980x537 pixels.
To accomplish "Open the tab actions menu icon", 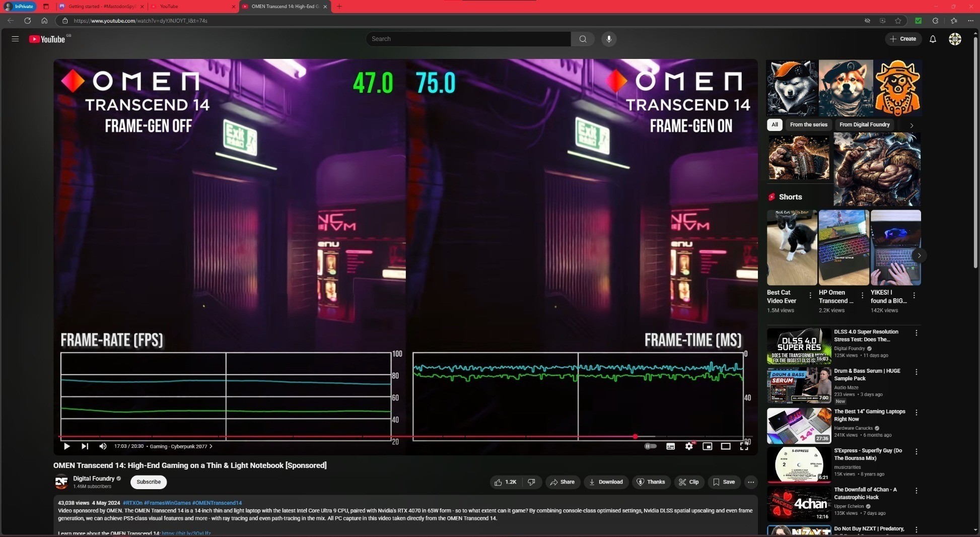I will tap(46, 7).
